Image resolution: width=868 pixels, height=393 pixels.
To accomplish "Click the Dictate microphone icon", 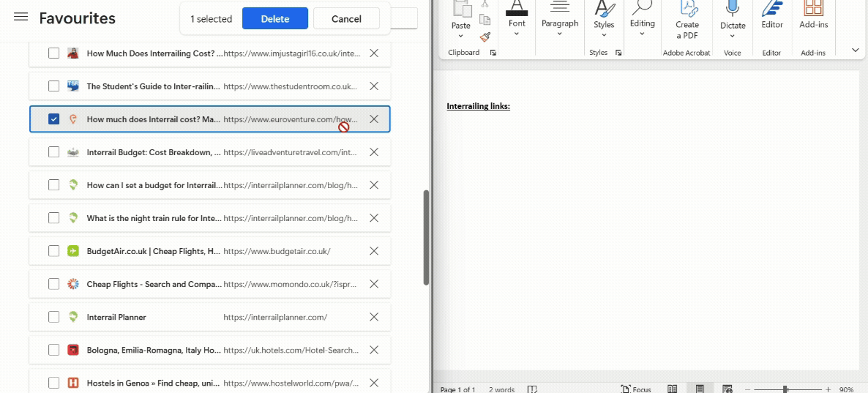I will (x=733, y=8).
